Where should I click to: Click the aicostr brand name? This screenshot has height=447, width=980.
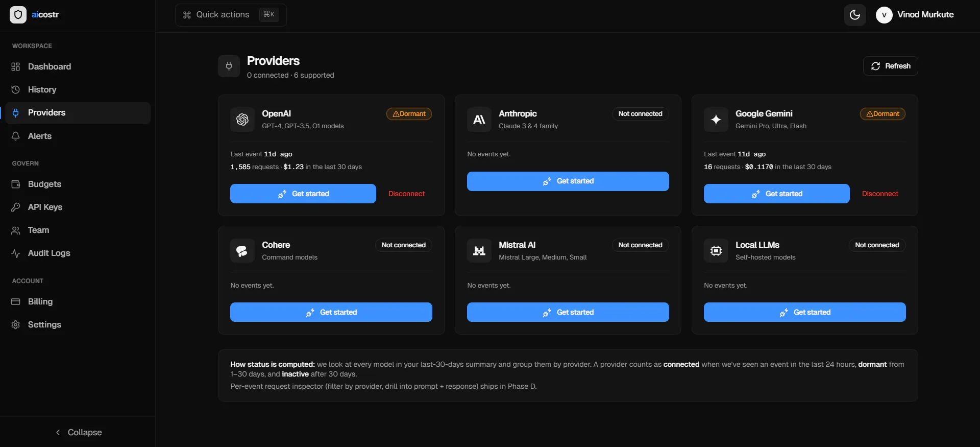(45, 15)
